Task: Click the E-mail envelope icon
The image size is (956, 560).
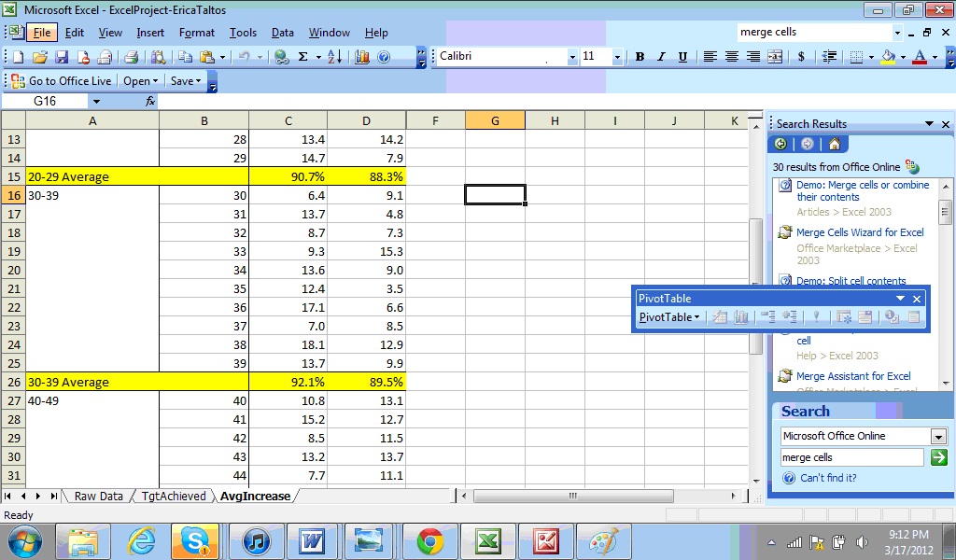Action: tap(105, 57)
